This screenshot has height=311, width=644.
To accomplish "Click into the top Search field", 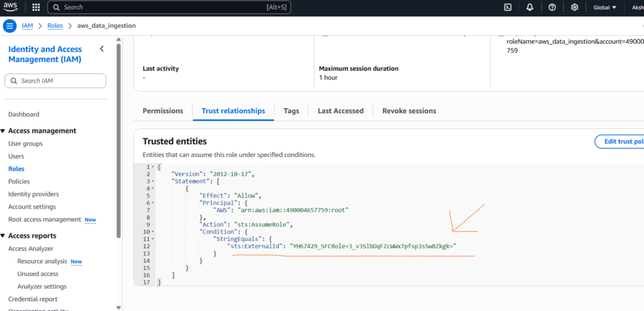I will click(169, 8).
